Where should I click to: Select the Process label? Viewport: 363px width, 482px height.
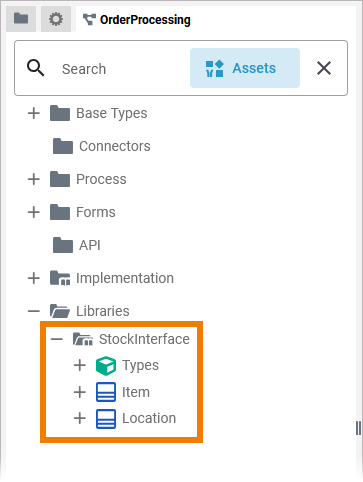[x=101, y=179]
